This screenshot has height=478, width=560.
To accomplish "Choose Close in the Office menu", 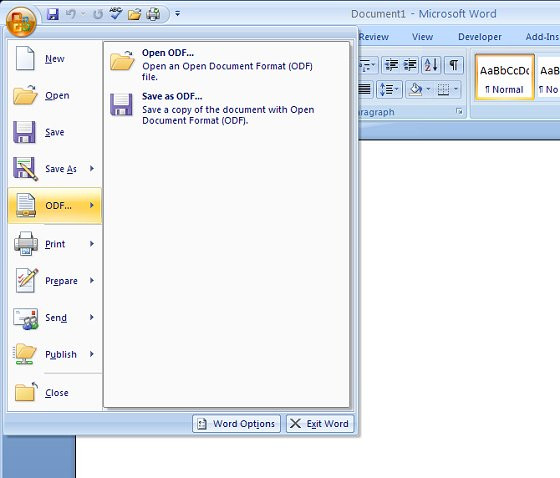I will (55, 393).
